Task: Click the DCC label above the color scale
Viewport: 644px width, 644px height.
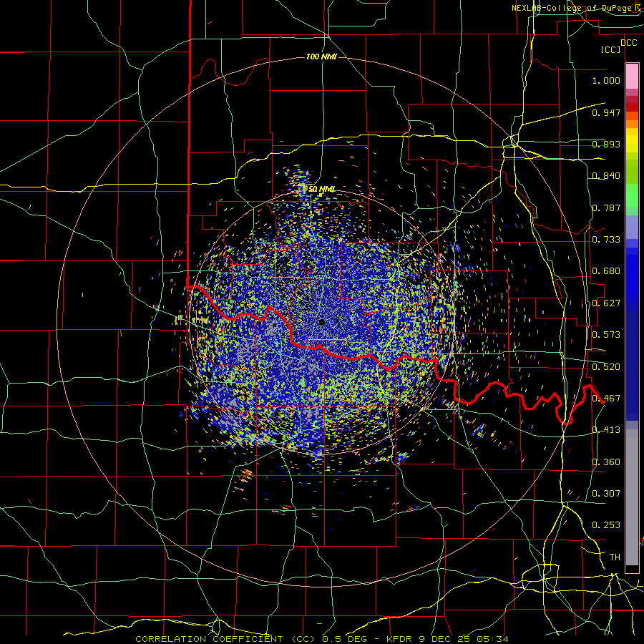Action: tap(628, 43)
